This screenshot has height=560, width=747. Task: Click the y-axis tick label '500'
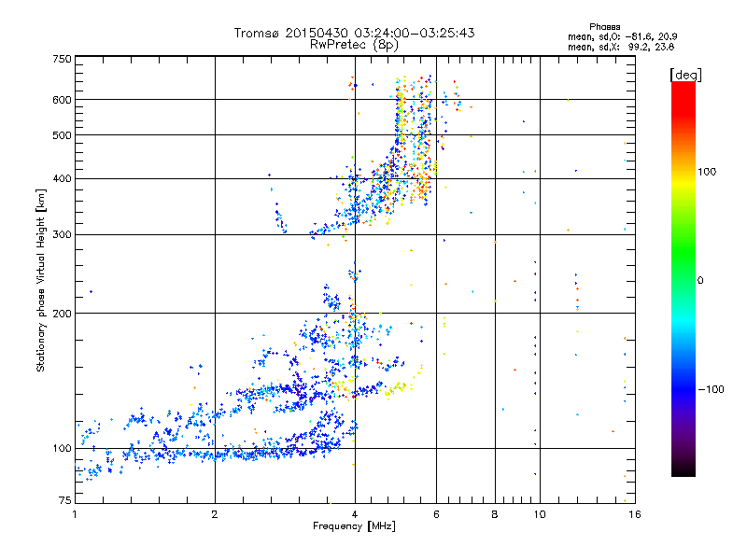pyautogui.click(x=62, y=135)
